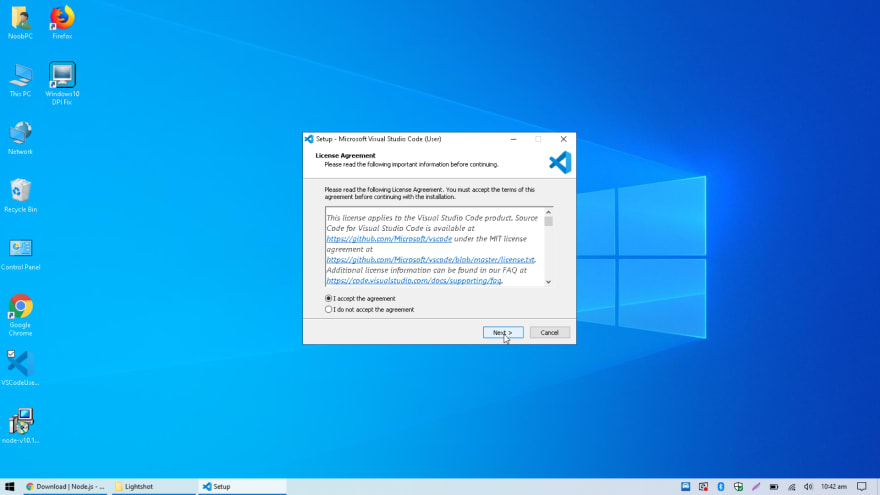The height and width of the screenshot is (495, 880).
Task: Click the Next > button
Action: pos(503,332)
